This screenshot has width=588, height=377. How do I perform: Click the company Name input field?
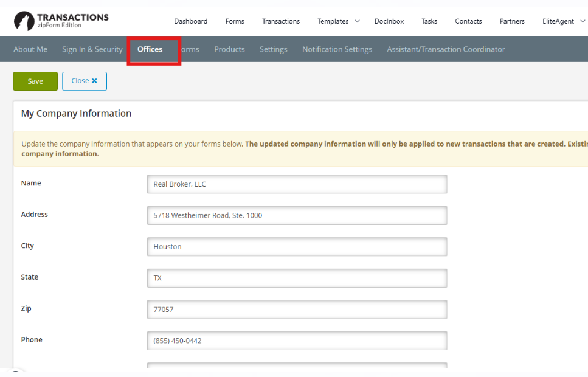click(297, 184)
